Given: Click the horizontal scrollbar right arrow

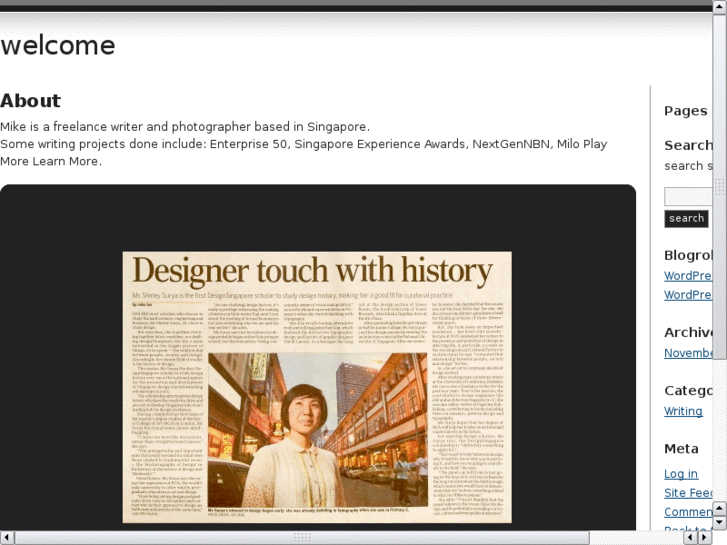Looking at the screenshot, I should pos(704,537).
